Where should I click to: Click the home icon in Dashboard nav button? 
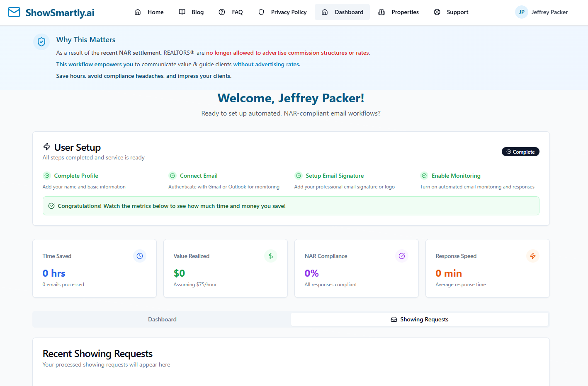[x=325, y=12]
